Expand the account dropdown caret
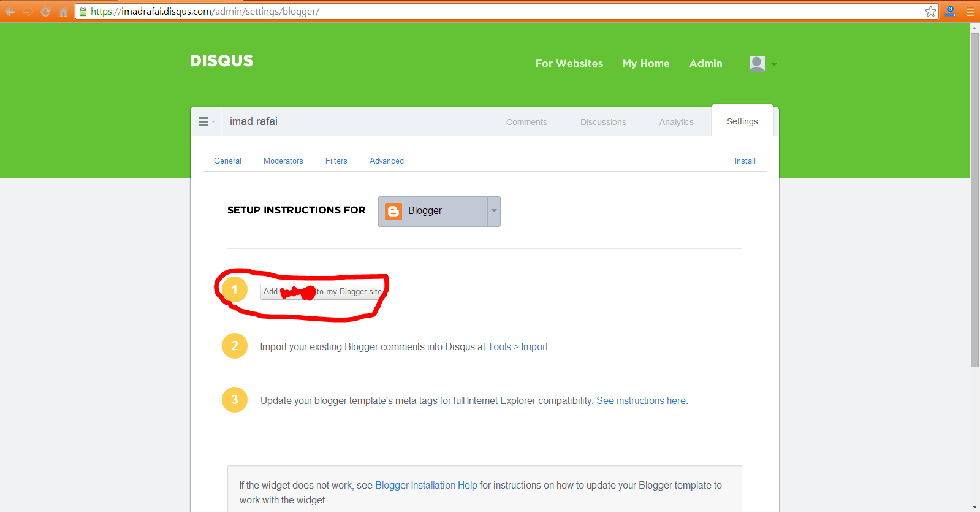 click(x=774, y=64)
